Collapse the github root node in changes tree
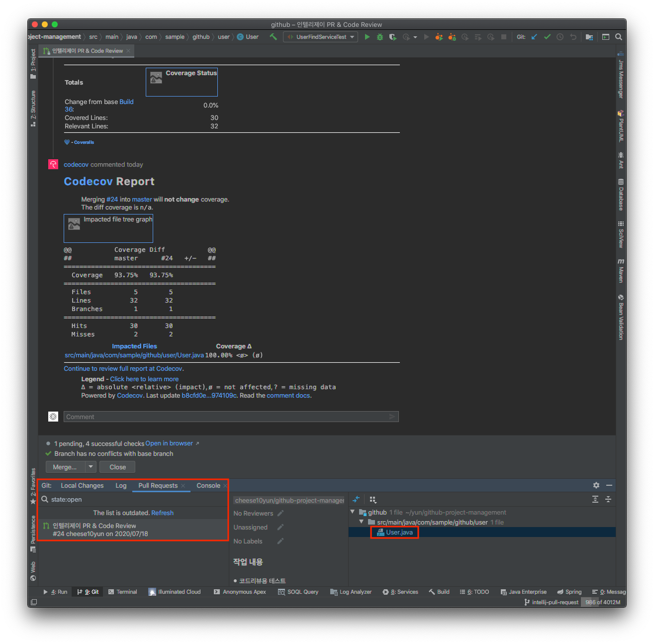 [x=353, y=512]
